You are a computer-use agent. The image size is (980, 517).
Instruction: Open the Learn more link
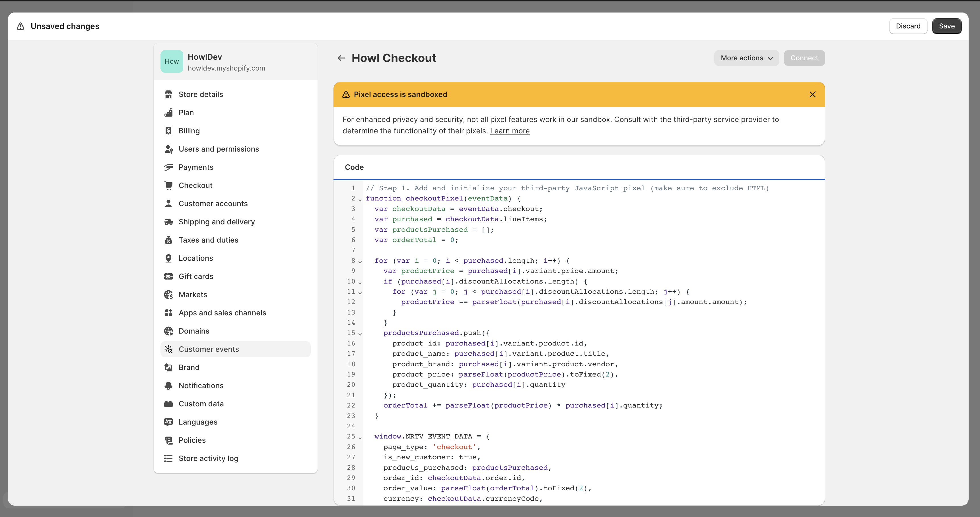pyautogui.click(x=509, y=131)
